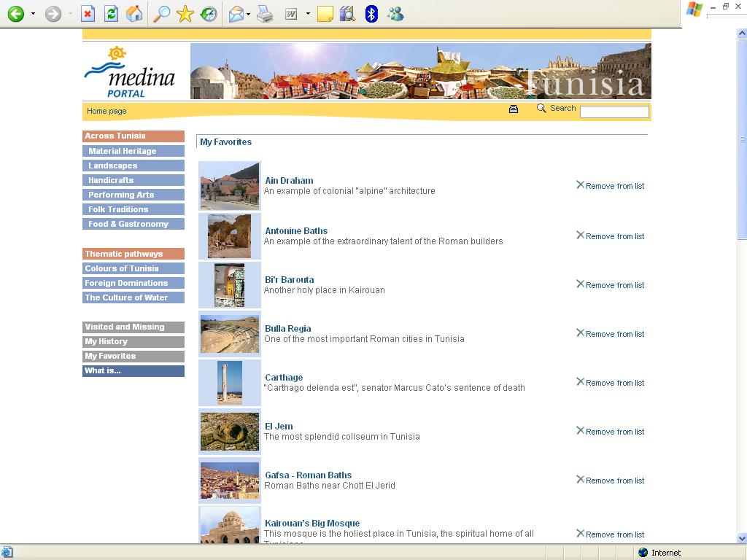Viewport: 747px width, 560px height.
Task: Click the Internet zone status bar entry
Action: [x=659, y=553]
